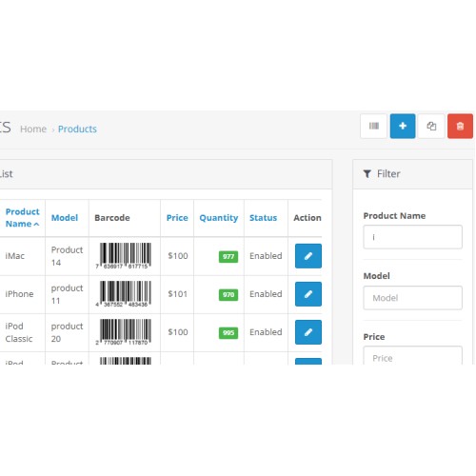Click the Price filter input field

pyautogui.click(x=412, y=355)
